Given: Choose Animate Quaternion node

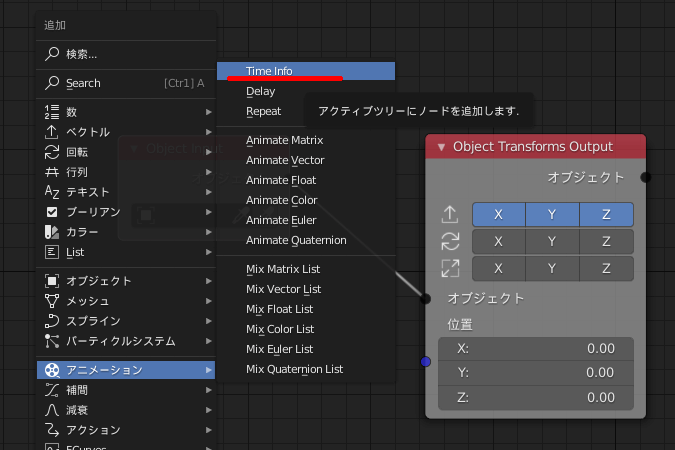Looking at the screenshot, I should (x=306, y=240).
